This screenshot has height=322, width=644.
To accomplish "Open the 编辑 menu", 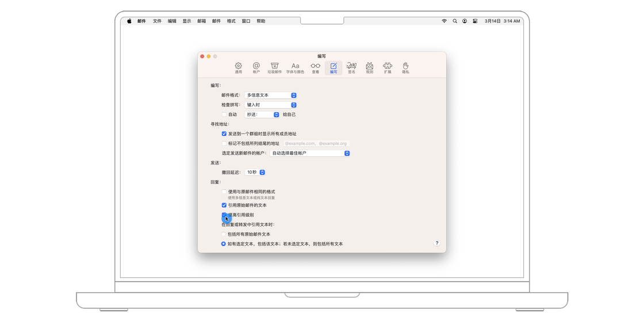I will point(172,21).
